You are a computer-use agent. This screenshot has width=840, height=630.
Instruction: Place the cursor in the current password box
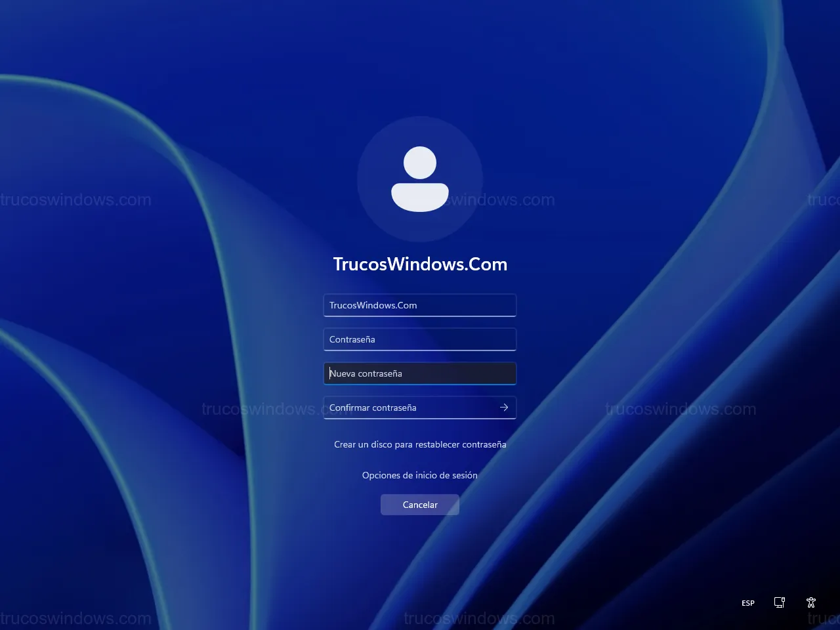[420, 339]
